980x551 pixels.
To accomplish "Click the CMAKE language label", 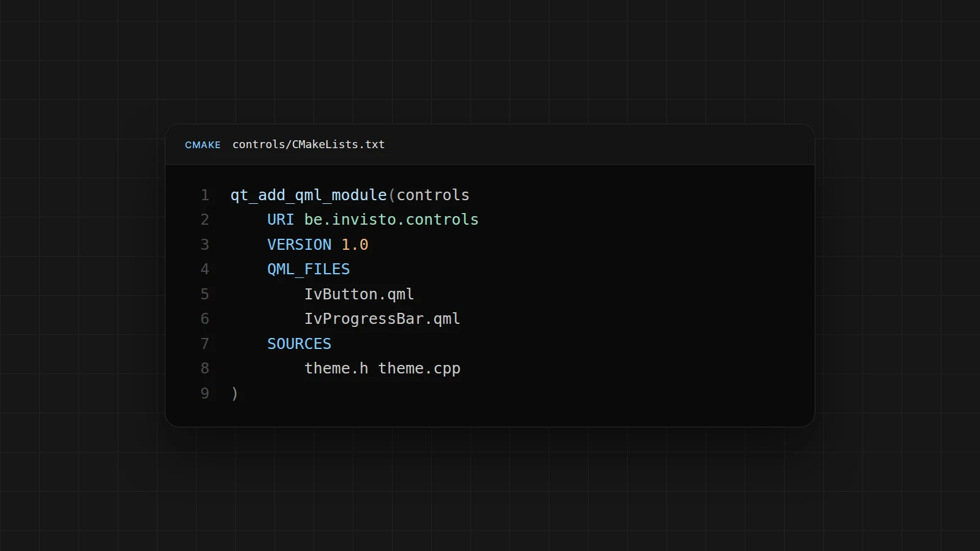I will pos(203,145).
